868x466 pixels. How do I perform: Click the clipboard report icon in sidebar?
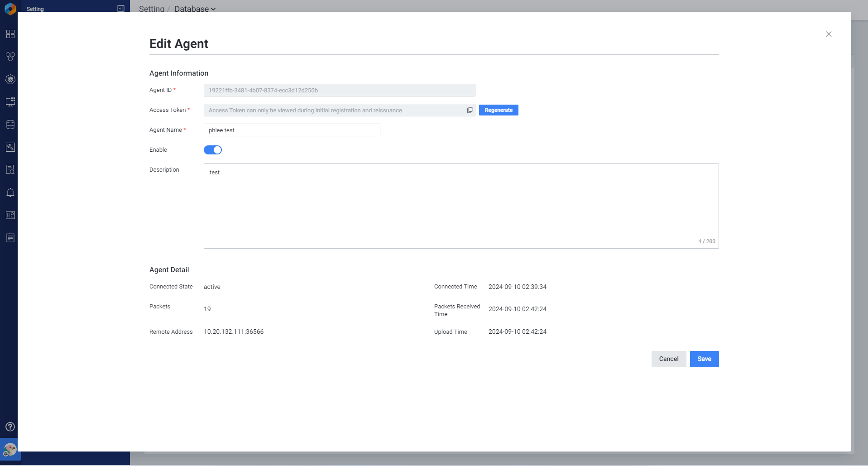(10, 238)
